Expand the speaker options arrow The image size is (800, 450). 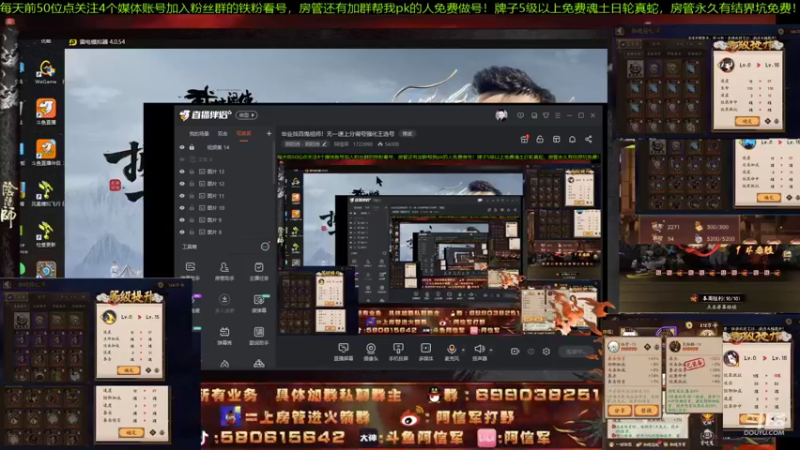[x=491, y=350]
